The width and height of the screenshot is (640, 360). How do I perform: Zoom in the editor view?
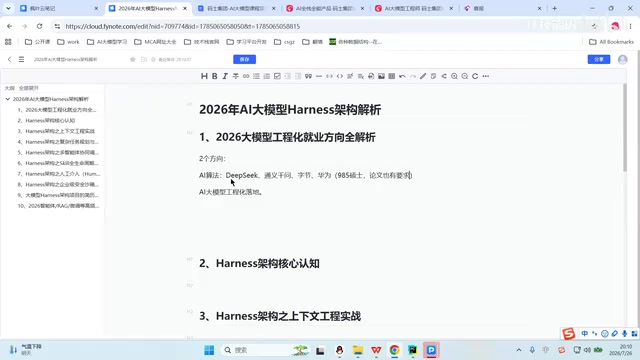pyautogui.click(x=454, y=76)
